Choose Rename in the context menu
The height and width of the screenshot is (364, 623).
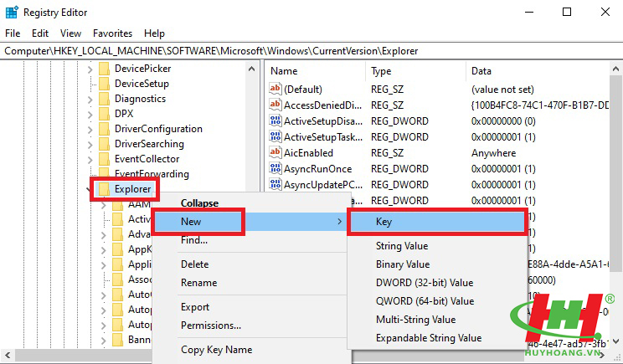point(251,283)
